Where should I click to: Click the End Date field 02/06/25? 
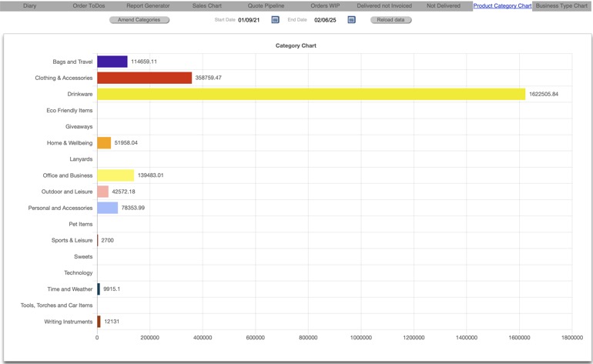click(x=325, y=20)
